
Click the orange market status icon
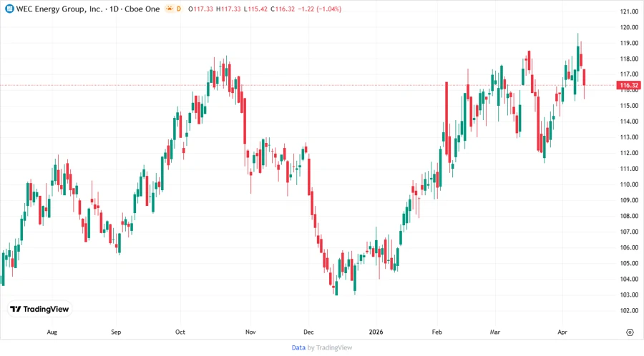click(170, 9)
